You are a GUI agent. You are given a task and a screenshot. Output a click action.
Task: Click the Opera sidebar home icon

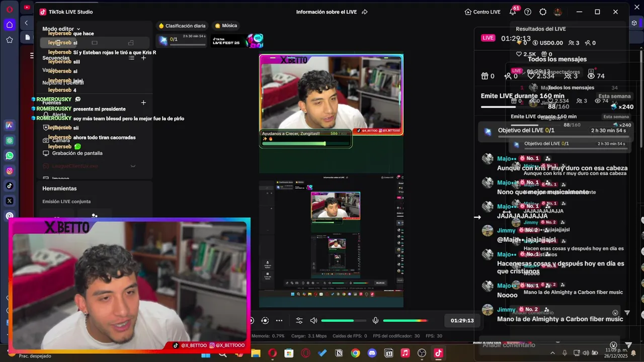10,25
